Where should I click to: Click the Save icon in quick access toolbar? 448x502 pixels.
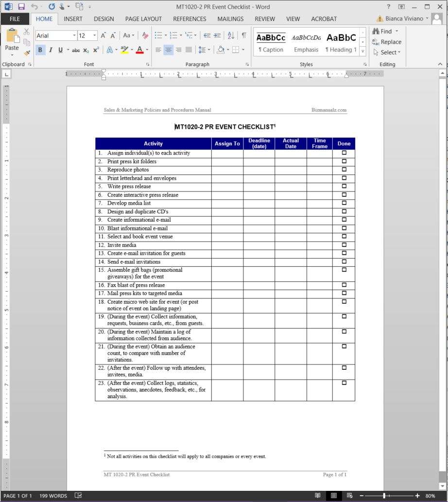pos(21,7)
